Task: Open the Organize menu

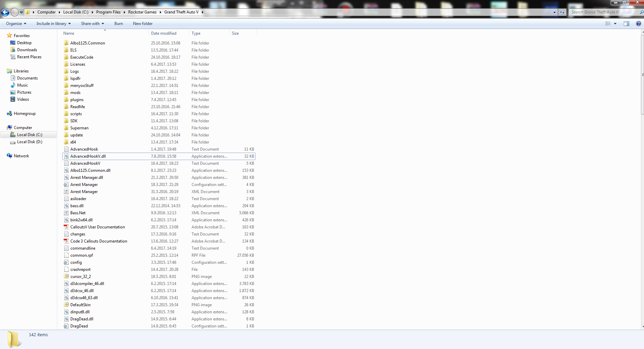Action: (x=16, y=24)
